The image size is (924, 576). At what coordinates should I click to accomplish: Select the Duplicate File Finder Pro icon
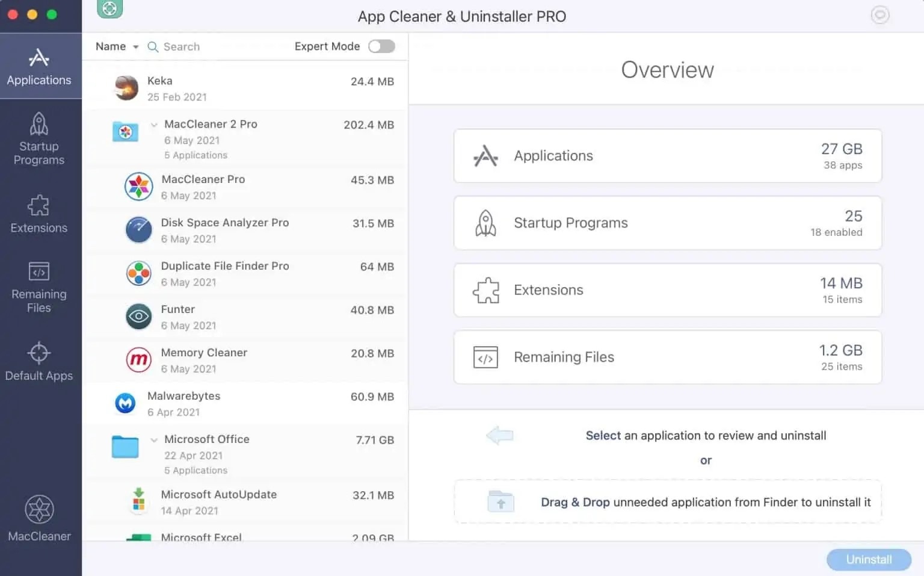click(x=138, y=273)
